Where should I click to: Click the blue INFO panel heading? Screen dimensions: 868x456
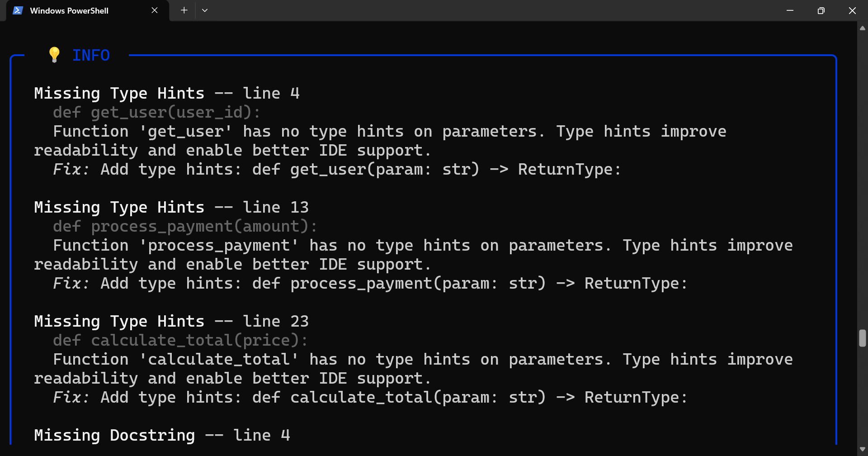point(91,55)
